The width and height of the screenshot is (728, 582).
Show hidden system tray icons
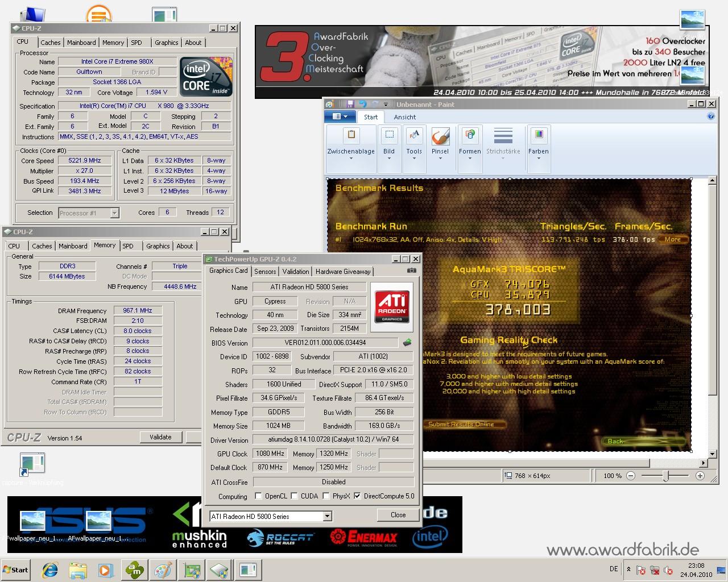click(628, 569)
